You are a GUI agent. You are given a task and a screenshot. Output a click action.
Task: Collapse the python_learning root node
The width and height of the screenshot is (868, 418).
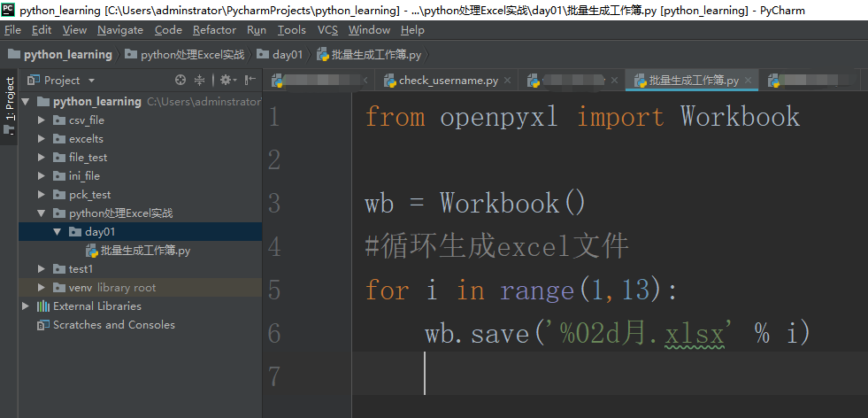(x=25, y=102)
